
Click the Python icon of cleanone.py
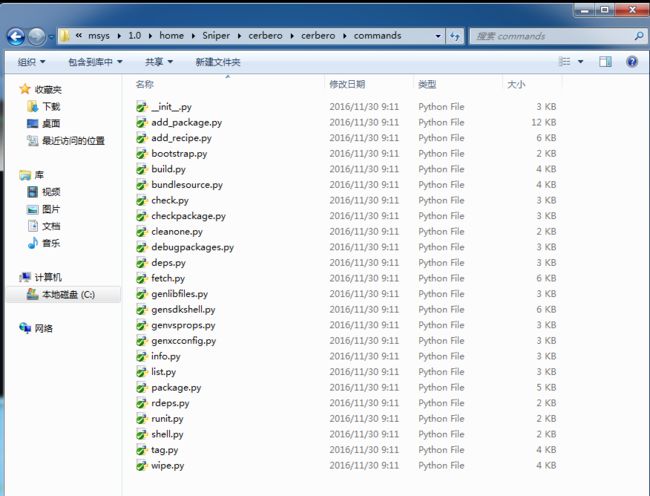pyautogui.click(x=142, y=232)
